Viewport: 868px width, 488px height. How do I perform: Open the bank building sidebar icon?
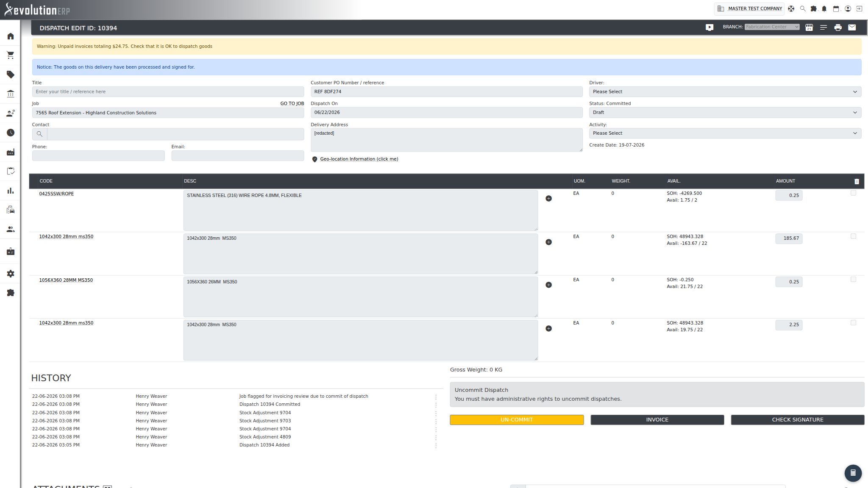(x=11, y=94)
